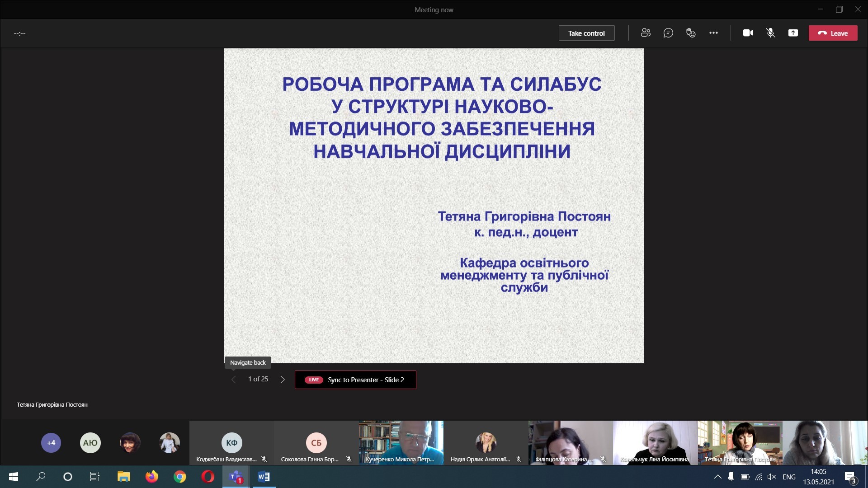
Task: Select Соколова Ганна participant tile
Action: click(316, 443)
